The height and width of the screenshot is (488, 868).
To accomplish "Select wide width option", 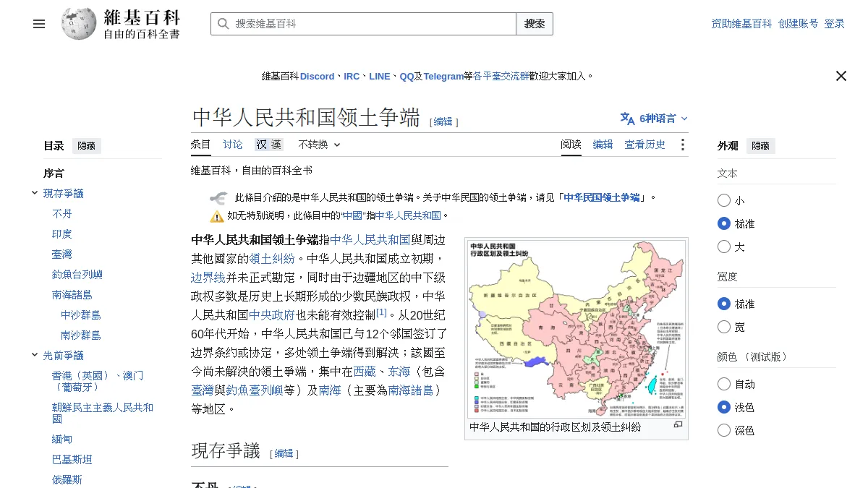I will [724, 327].
